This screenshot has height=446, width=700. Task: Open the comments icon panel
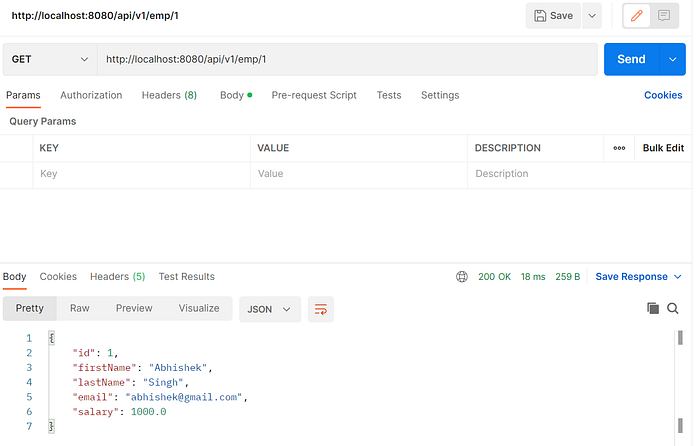click(664, 16)
